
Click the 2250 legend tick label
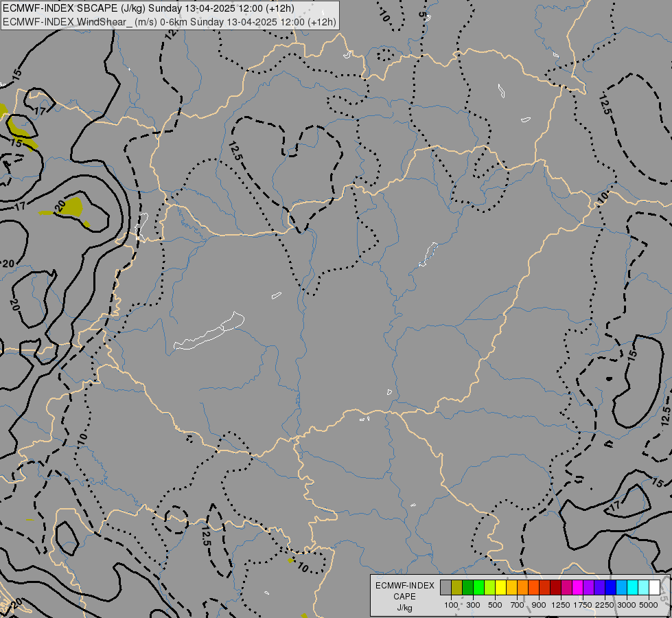[605, 605]
